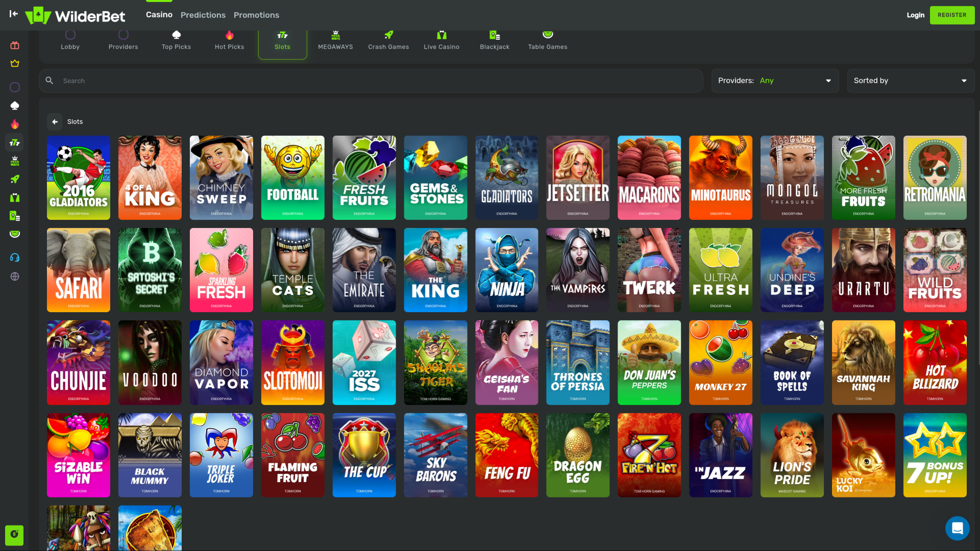980x551 pixels.
Task: Open the Providers category tab
Action: (123, 41)
